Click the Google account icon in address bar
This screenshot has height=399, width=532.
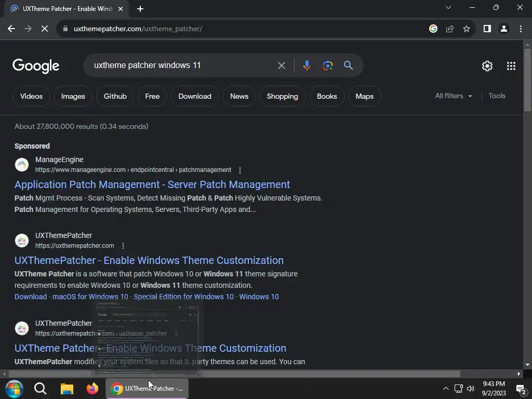433,29
